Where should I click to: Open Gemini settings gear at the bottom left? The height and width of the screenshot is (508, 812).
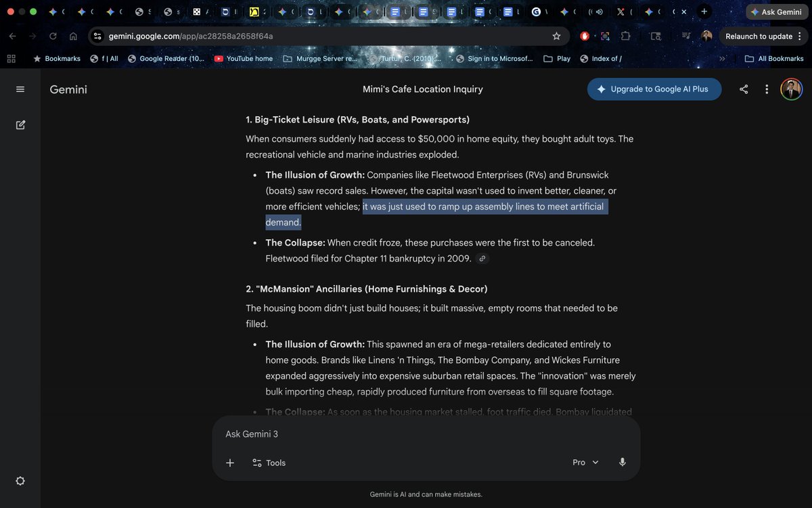20,481
